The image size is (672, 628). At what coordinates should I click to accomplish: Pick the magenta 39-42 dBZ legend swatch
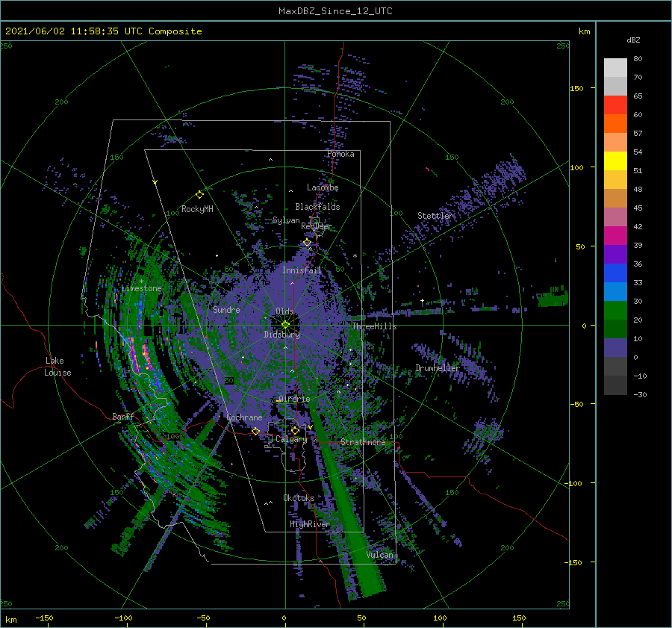(x=615, y=236)
